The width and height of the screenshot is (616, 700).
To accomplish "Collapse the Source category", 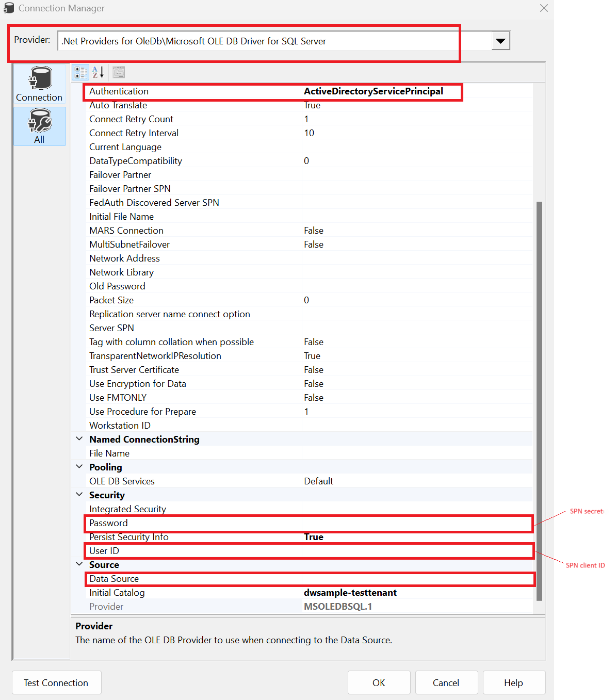I will [x=79, y=564].
